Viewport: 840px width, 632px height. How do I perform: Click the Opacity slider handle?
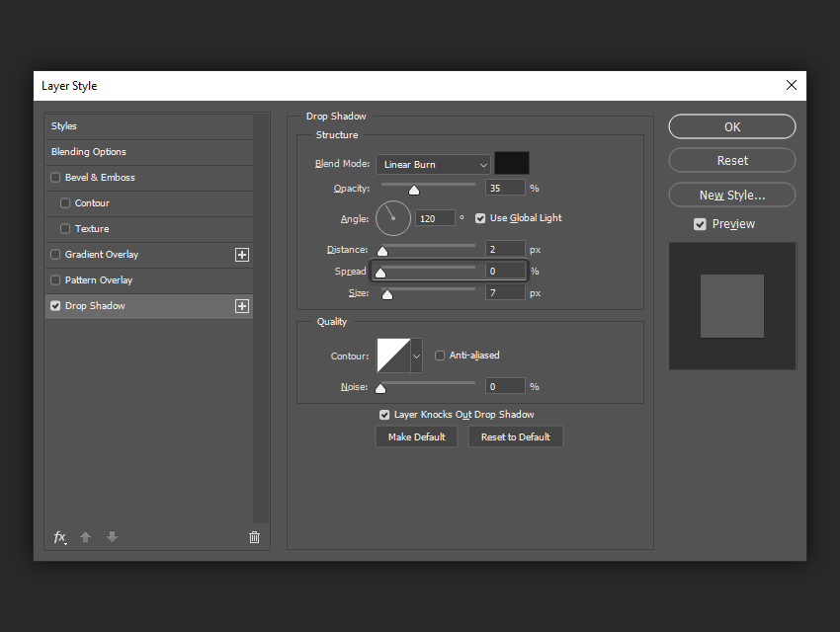pos(414,190)
